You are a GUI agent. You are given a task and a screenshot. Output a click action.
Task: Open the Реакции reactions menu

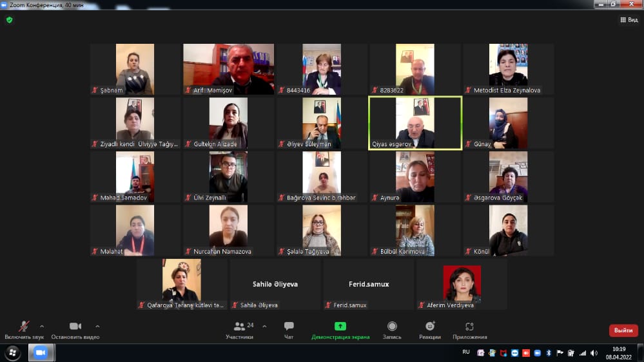point(430,327)
